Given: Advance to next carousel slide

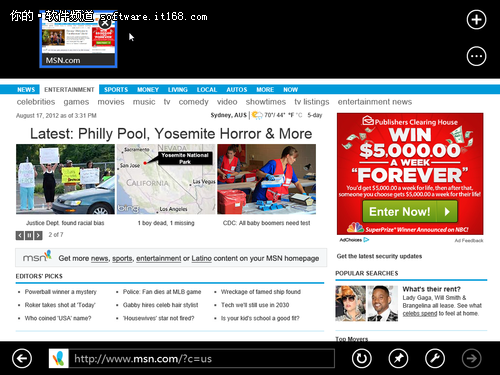Looking at the screenshot, I should click(x=38, y=236).
